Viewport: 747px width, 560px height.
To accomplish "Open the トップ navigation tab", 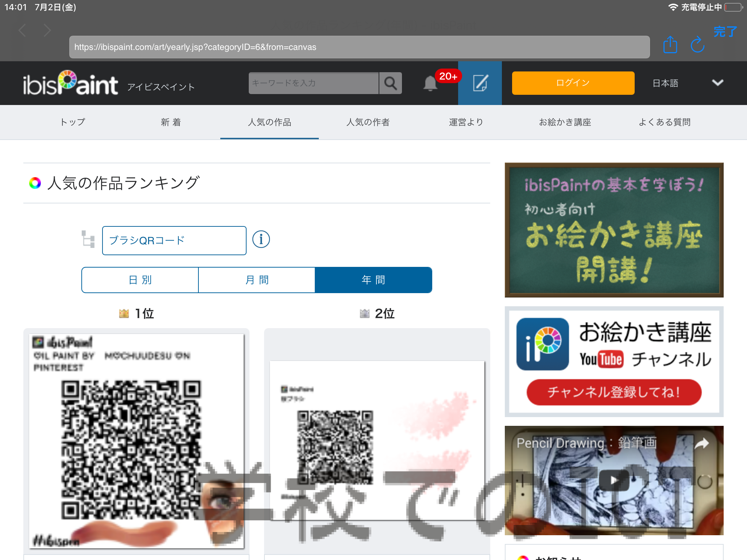I will point(73,122).
